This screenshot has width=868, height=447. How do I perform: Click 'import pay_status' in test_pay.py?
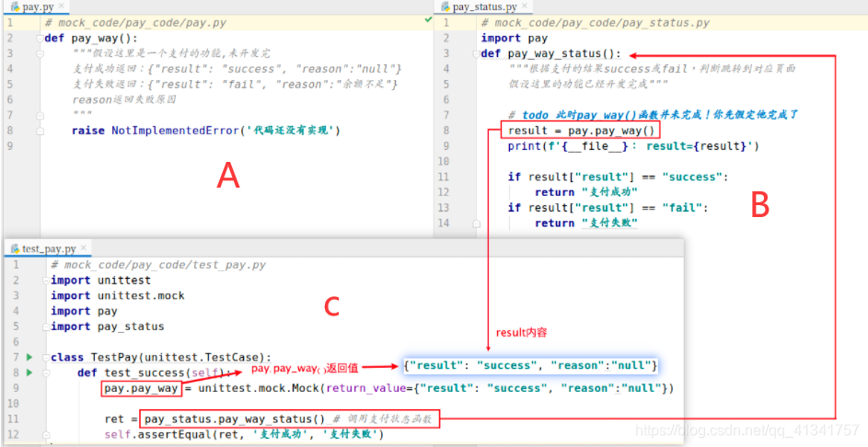[x=108, y=327]
